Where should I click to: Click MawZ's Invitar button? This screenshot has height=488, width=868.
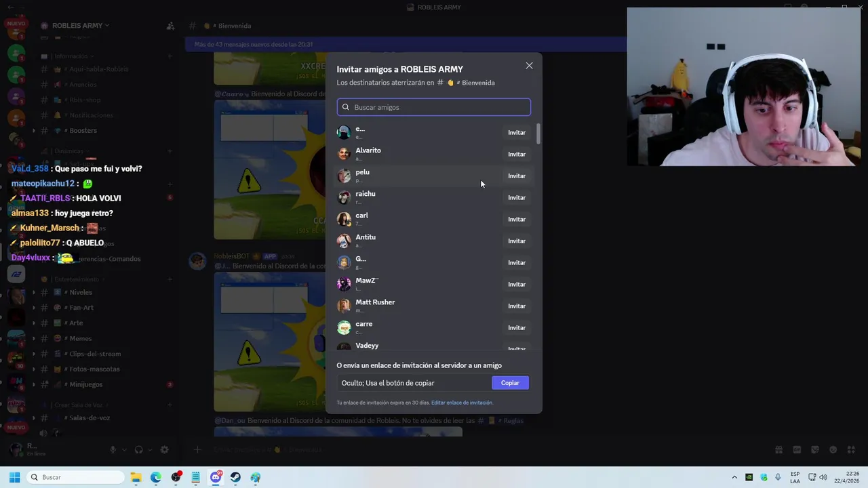click(x=517, y=285)
